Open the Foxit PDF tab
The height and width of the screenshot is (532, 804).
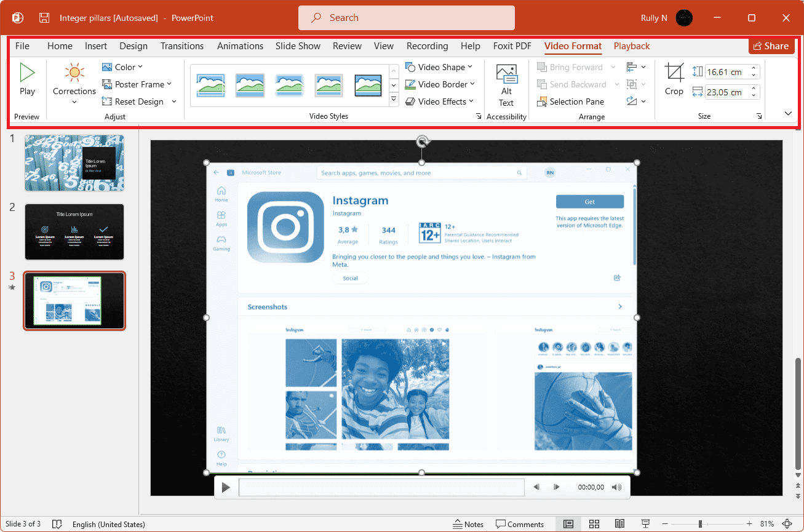pyautogui.click(x=512, y=46)
